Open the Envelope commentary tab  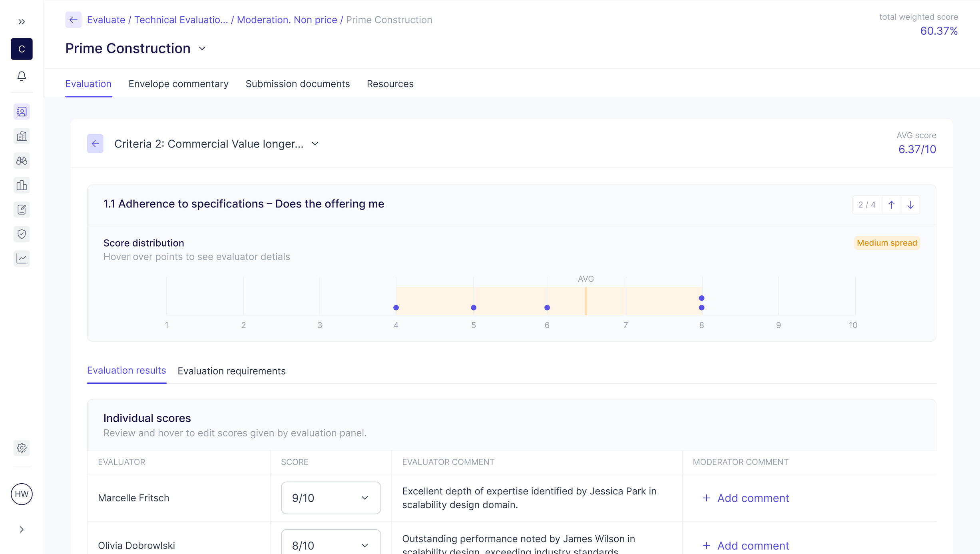pos(179,84)
